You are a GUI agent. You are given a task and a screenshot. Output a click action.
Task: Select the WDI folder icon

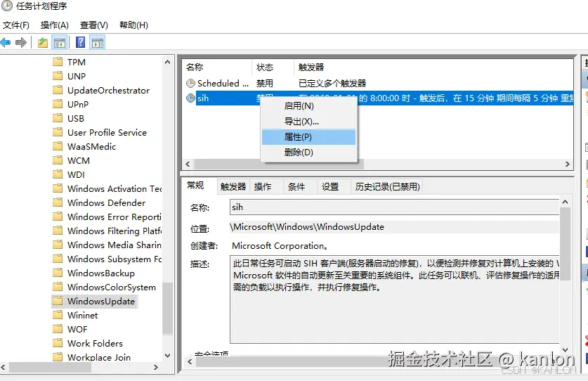tap(58, 174)
